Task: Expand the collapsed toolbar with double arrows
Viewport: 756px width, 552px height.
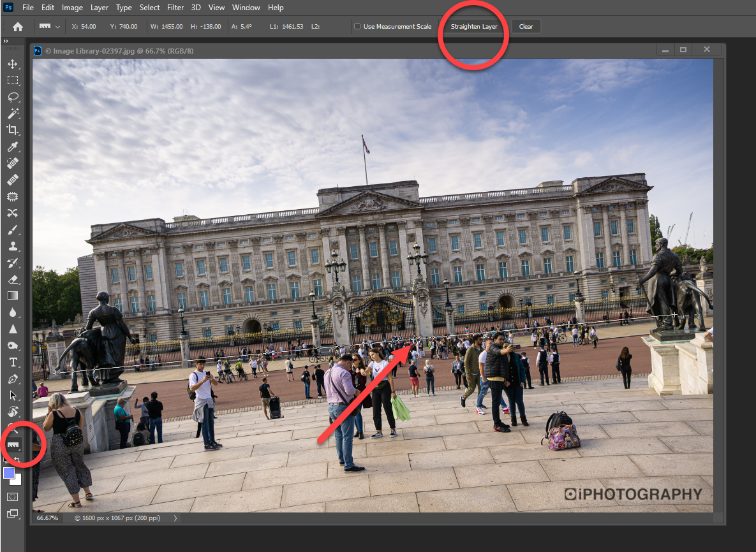Action: (6, 41)
